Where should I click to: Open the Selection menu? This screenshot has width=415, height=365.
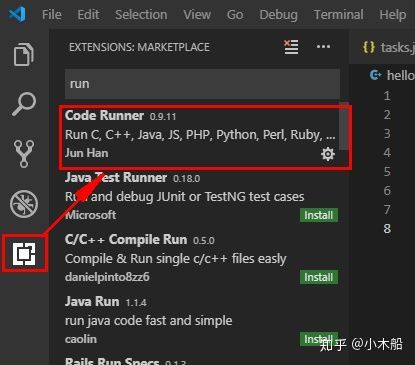coord(141,15)
